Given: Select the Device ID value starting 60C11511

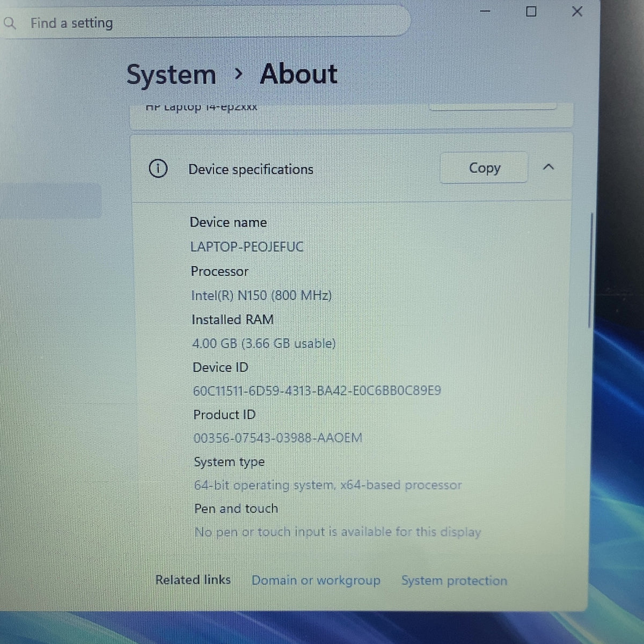Looking at the screenshot, I should [317, 391].
